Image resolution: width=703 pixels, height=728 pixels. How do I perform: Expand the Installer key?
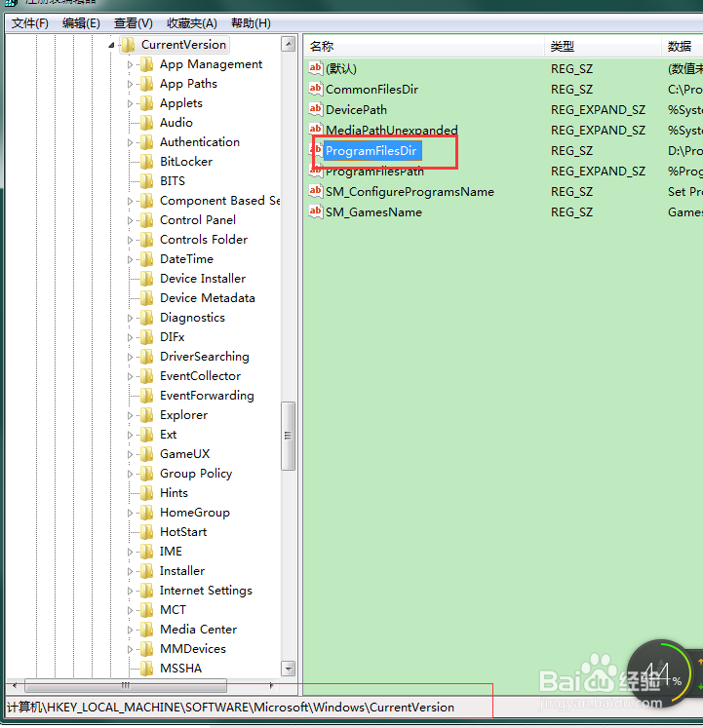pos(130,571)
